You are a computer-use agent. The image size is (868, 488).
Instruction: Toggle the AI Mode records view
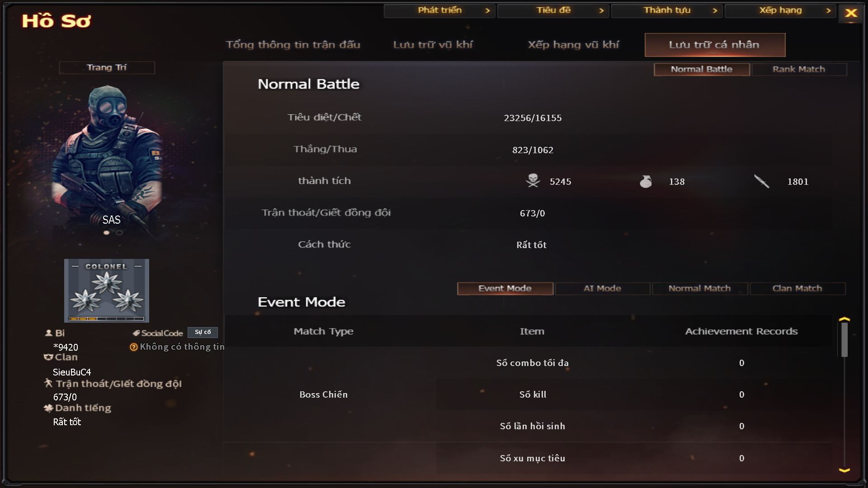tap(602, 288)
